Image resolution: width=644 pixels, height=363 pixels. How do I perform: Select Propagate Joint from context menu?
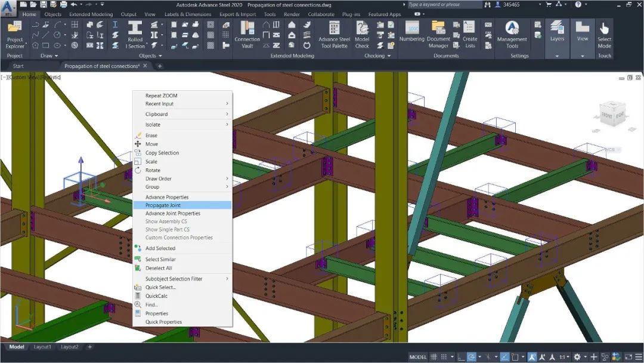point(163,205)
